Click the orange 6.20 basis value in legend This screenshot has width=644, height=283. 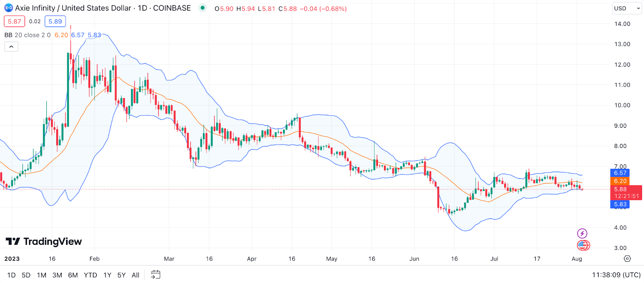61,35
